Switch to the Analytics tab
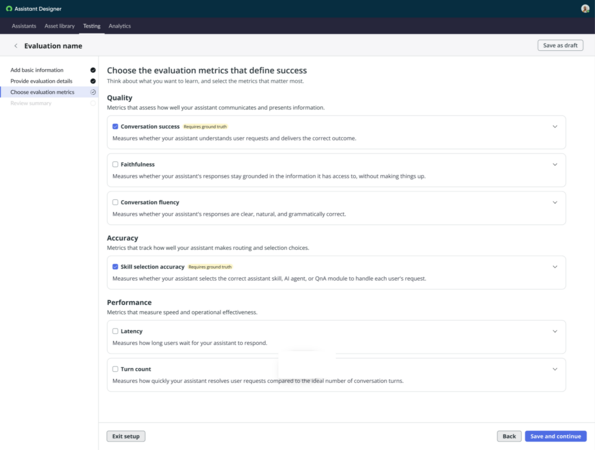This screenshot has width=595, height=450. pos(120,26)
